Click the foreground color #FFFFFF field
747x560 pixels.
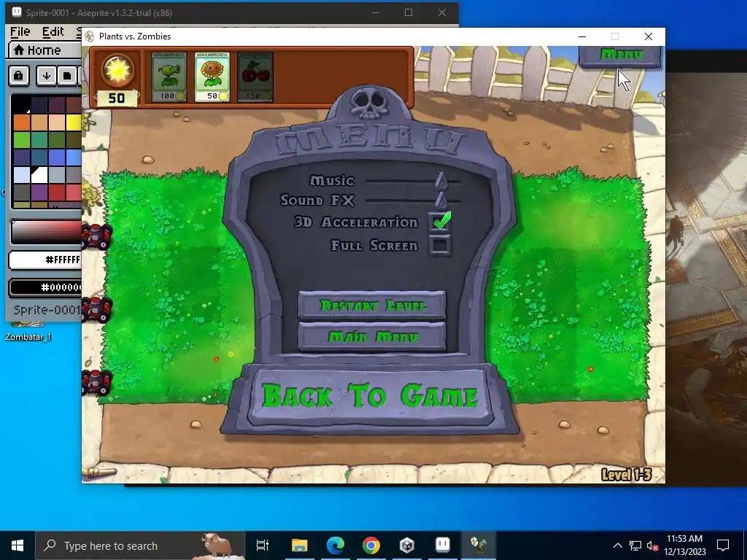[x=45, y=260]
